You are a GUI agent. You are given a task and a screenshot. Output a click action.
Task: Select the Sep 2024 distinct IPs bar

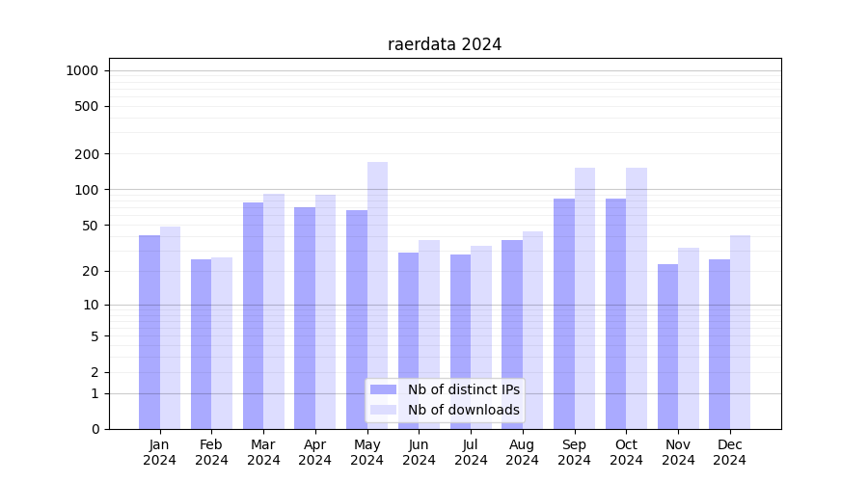(x=564, y=308)
